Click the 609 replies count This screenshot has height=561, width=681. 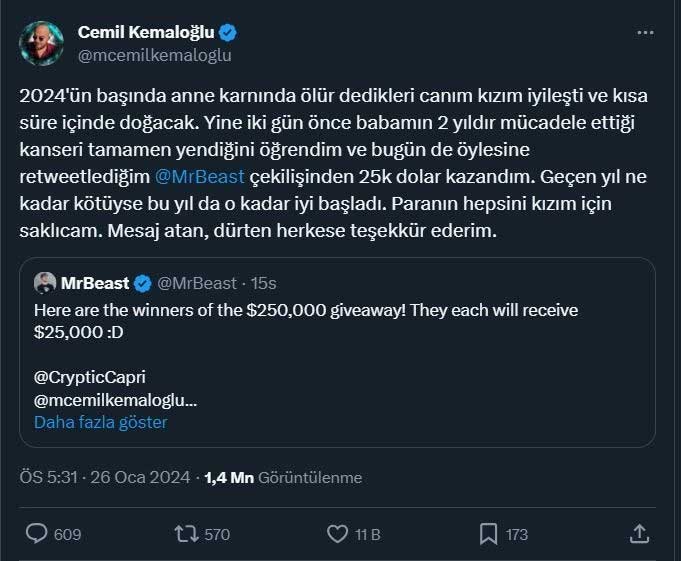(67, 535)
